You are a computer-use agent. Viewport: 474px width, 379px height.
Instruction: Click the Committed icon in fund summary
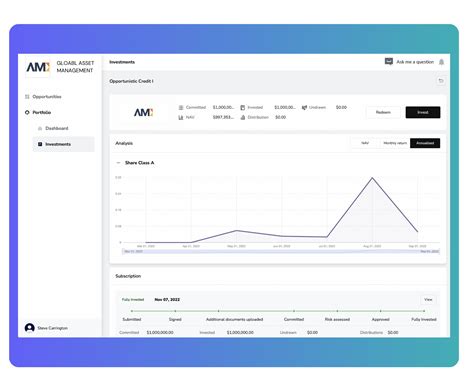point(181,107)
